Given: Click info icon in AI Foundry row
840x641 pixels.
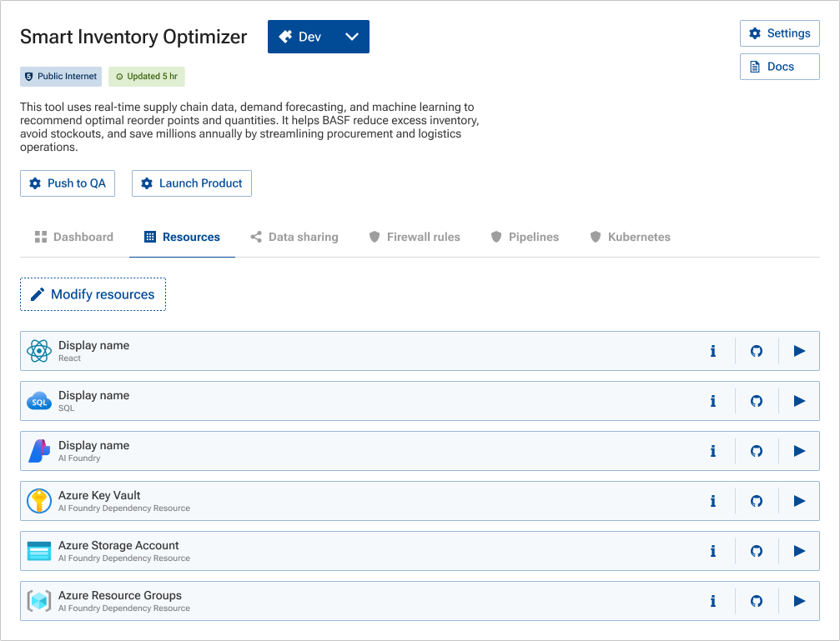Looking at the screenshot, I should pos(712,452).
